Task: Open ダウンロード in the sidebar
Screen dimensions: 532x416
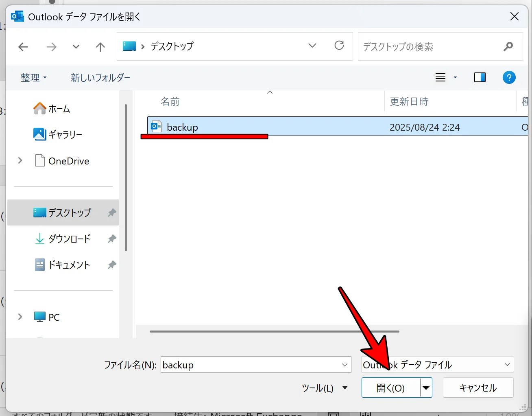Action: 63,239
